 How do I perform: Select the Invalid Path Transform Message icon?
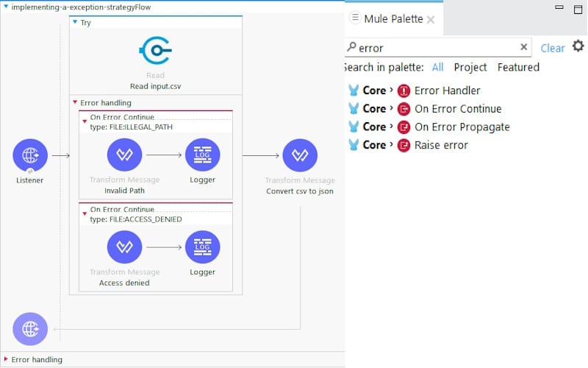124,155
